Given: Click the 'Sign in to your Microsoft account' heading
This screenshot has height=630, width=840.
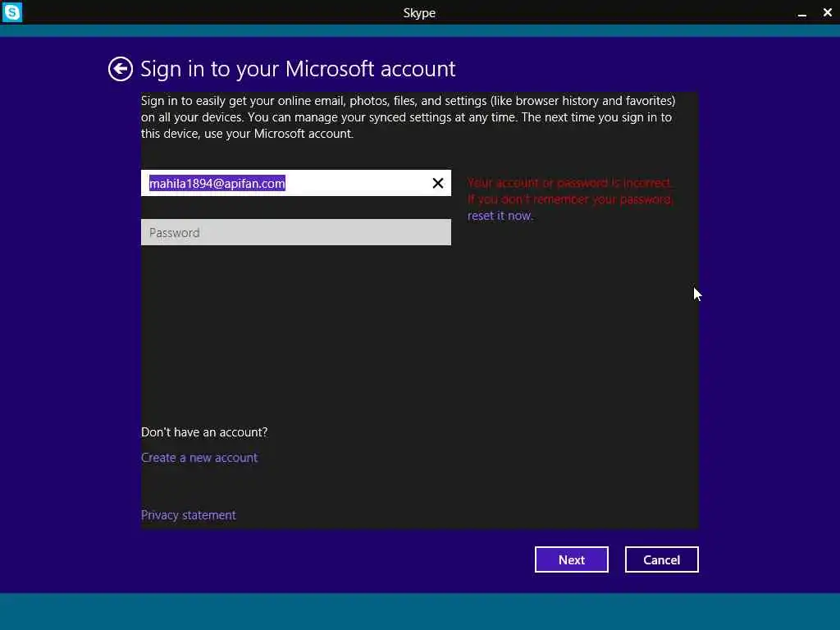Looking at the screenshot, I should tap(298, 69).
